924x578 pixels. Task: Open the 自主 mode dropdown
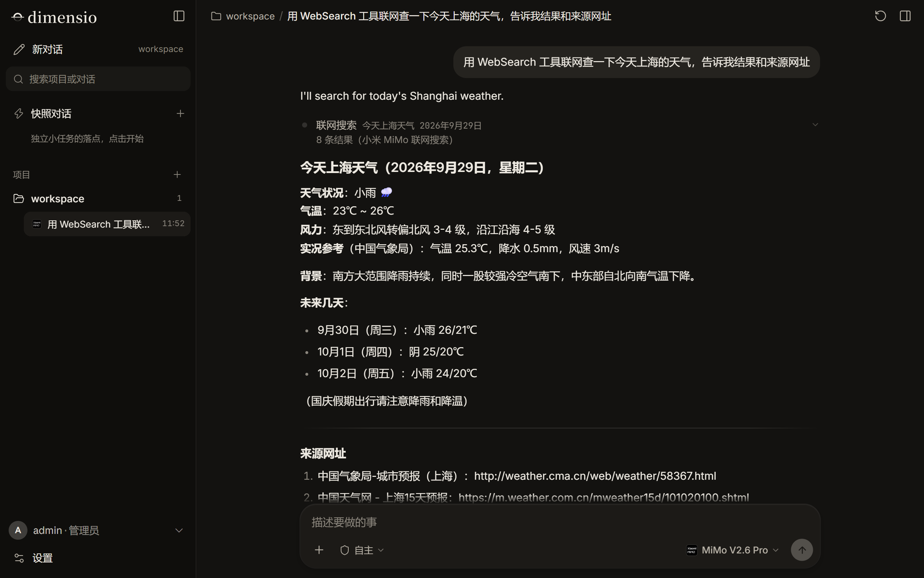point(362,550)
